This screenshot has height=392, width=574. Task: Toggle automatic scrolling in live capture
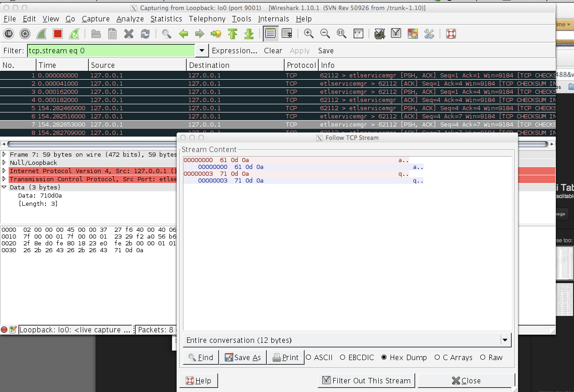point(288,33)
